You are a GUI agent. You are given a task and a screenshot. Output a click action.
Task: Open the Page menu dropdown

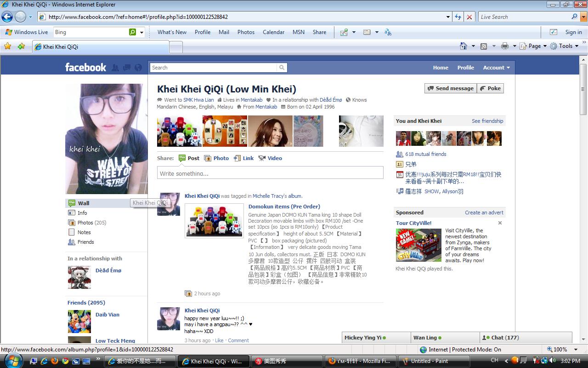click(533, 46)
